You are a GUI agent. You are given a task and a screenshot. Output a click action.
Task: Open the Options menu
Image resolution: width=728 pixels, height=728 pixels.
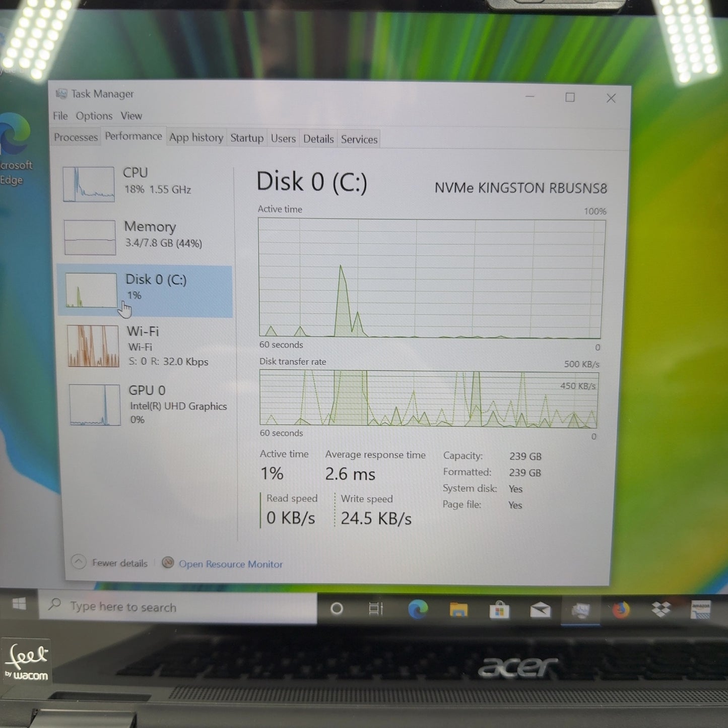click(94, 116)
